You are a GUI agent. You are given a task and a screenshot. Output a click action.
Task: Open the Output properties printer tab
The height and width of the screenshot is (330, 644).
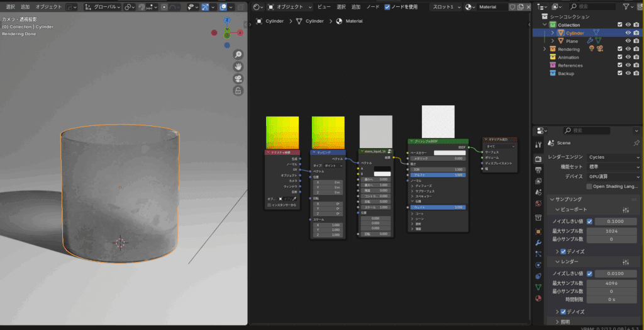tap(538, 169)
